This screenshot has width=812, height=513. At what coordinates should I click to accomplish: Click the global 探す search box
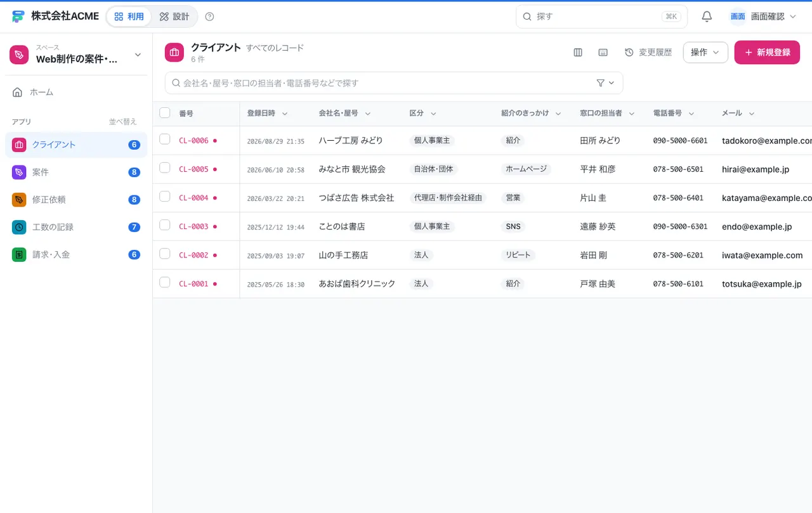coord(601,16)
